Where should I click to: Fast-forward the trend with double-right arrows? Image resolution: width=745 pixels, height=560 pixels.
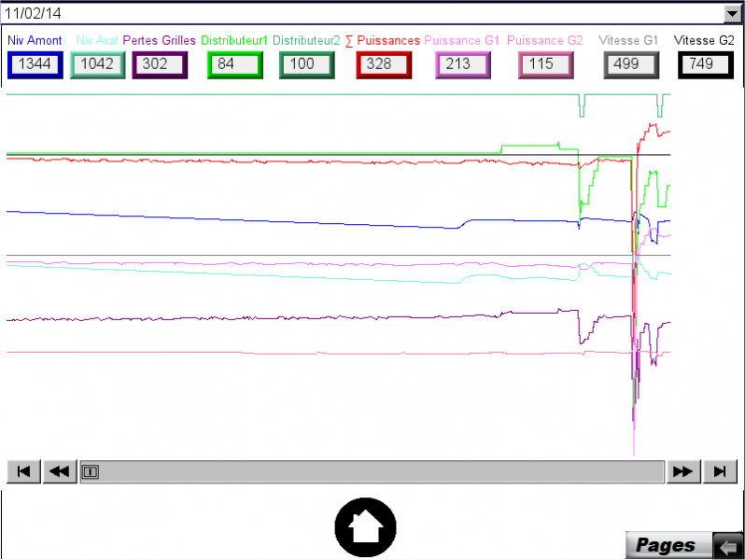pyautogui.click(x=682, y=472)
